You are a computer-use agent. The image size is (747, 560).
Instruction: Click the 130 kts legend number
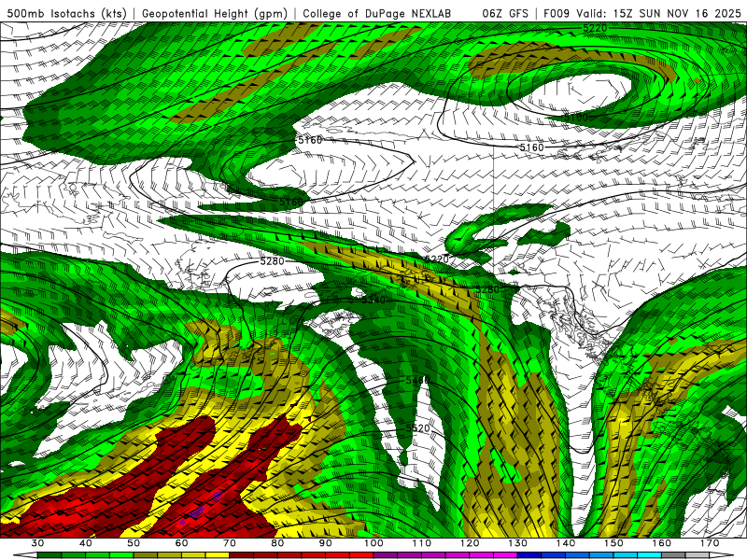(517, 543)
